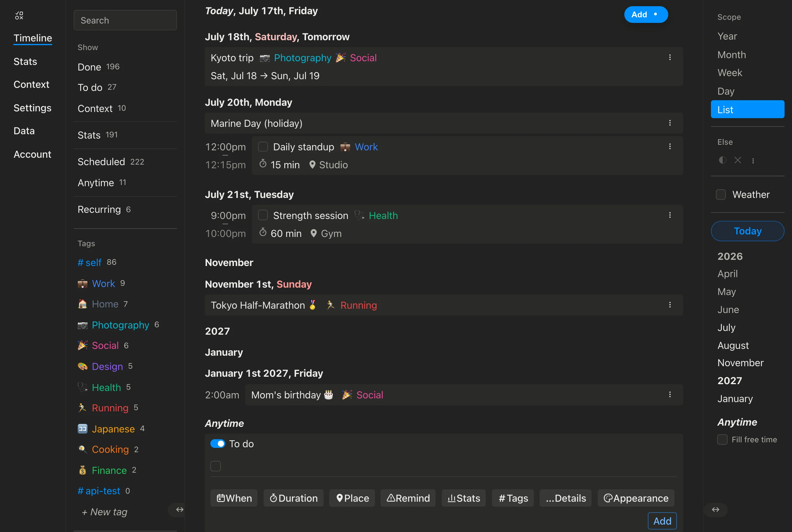Click the new item title input in Anytime
Viewport: 792px width, 532px height.
coord(450,466)
